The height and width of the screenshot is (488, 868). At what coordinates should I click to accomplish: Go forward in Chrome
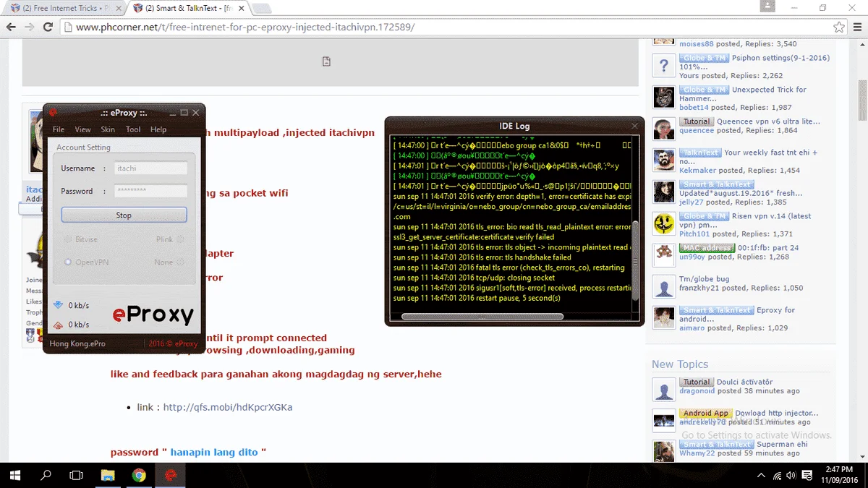30,27
